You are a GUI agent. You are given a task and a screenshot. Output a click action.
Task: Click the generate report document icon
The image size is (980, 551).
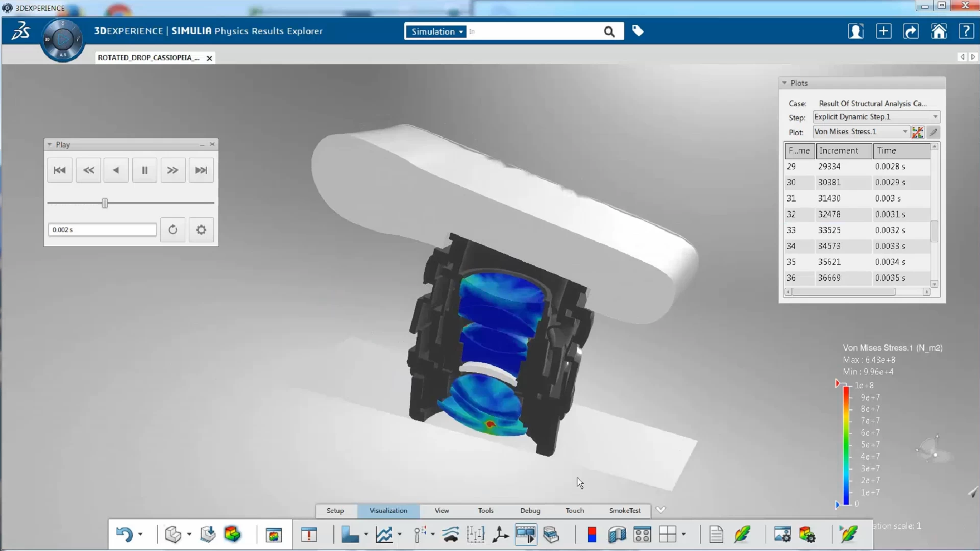tap(716, 534)
